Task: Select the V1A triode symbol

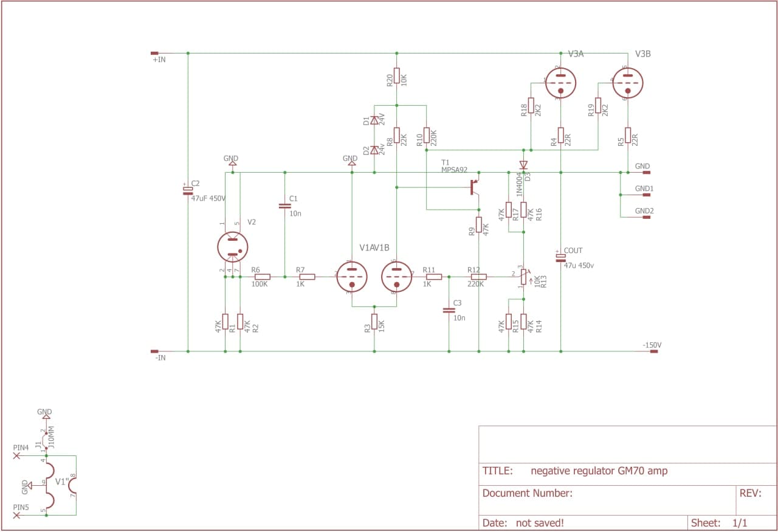Action: coord(351,277)
